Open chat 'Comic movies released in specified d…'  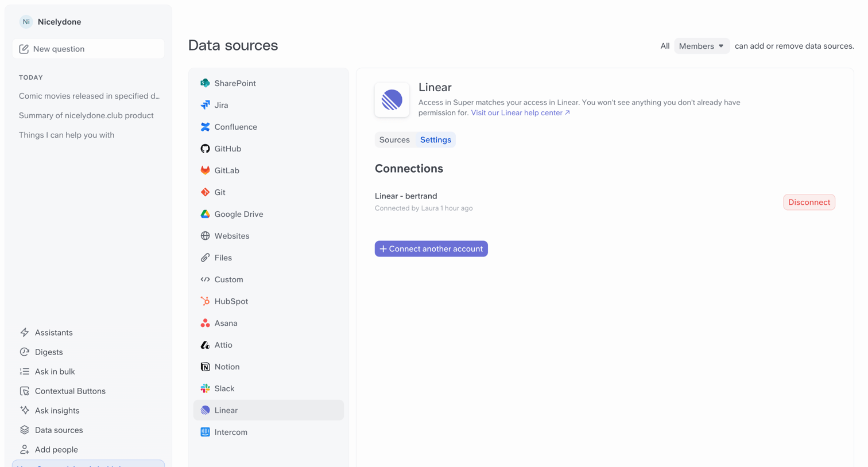point(89,96)
